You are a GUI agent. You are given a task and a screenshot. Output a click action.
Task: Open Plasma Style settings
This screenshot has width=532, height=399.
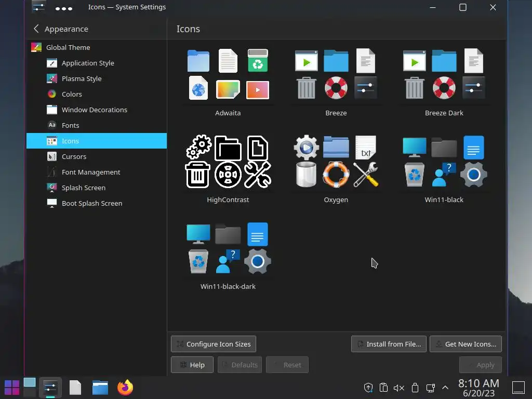point(97,78)
